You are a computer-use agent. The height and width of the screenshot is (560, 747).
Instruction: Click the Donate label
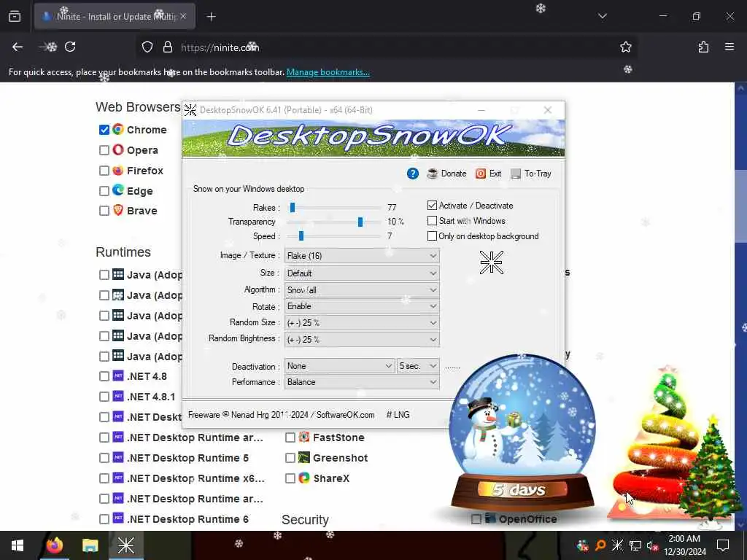[x=454, y=174]
